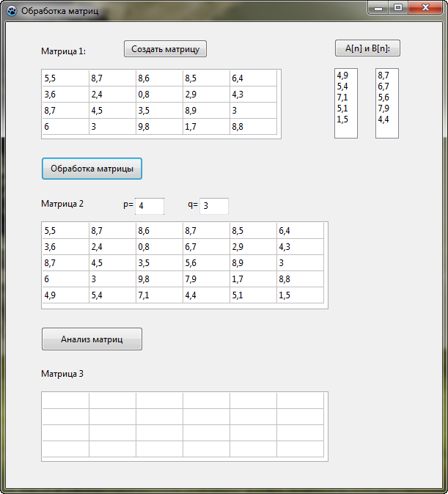Select 5,1 in the A[n] list box
The height and width of the screenshot is (494, 448).
pyautogui.click(x=346, y=108)
